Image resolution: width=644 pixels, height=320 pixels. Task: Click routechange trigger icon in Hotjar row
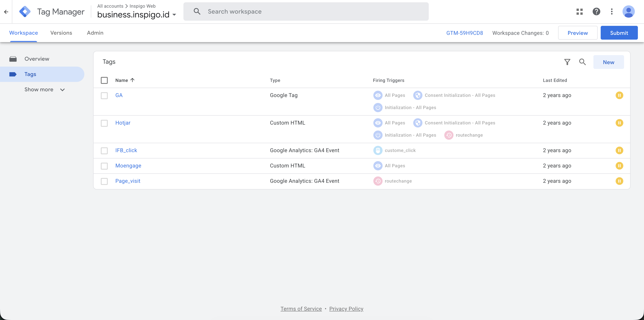[x=449, y=135]
